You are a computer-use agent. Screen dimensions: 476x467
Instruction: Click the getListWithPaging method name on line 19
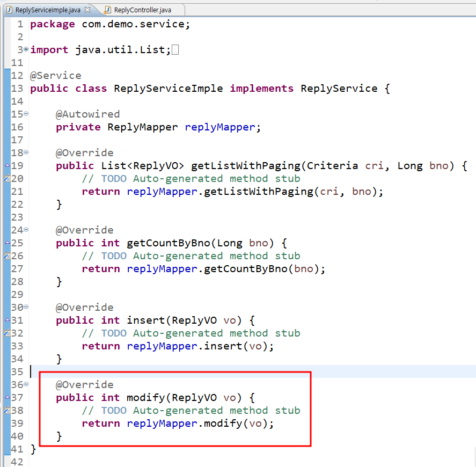pos(246,166)
